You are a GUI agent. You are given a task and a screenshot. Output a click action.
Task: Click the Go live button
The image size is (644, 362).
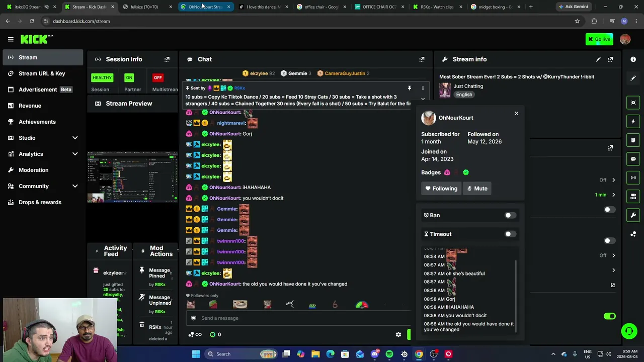599,39
